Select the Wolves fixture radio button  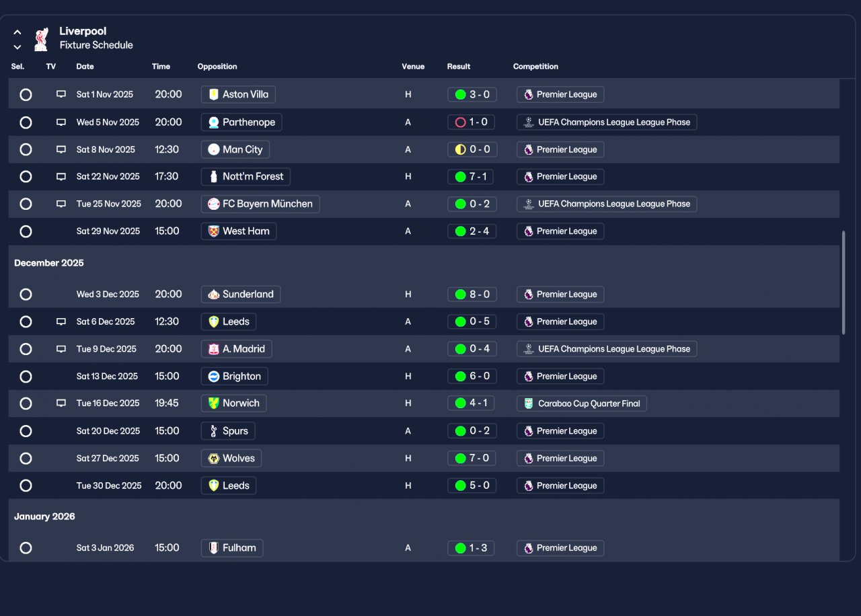[26, 459]
